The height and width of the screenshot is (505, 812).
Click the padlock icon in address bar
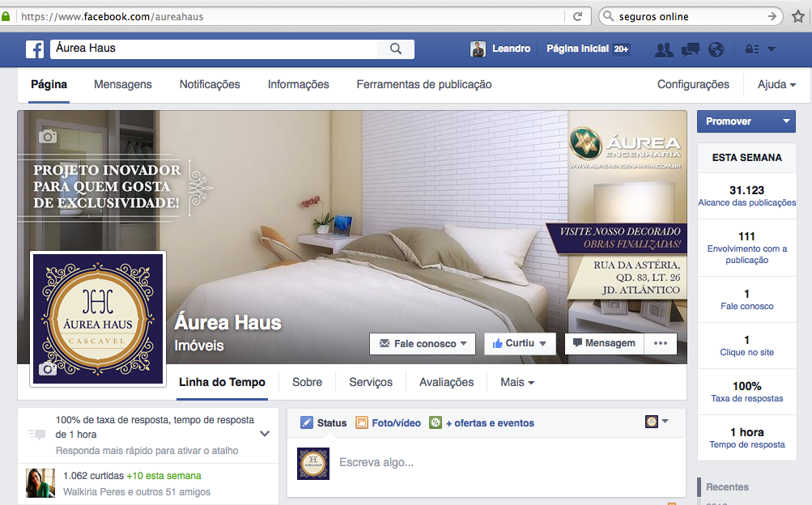[x=6, y=16]
